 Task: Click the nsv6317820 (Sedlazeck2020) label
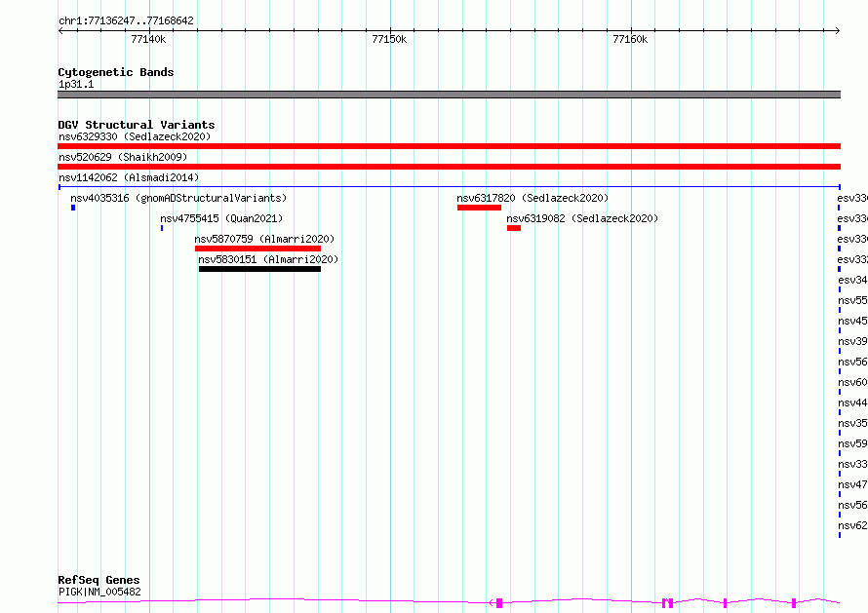(x=533, y=198)
